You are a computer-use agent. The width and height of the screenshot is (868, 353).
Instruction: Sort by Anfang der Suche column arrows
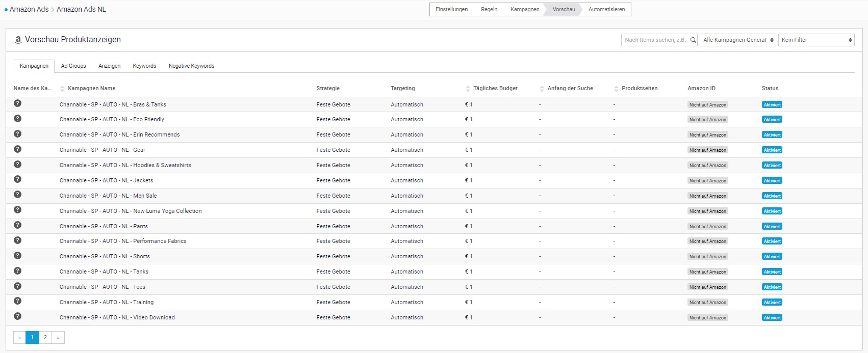tap(542, 89)
